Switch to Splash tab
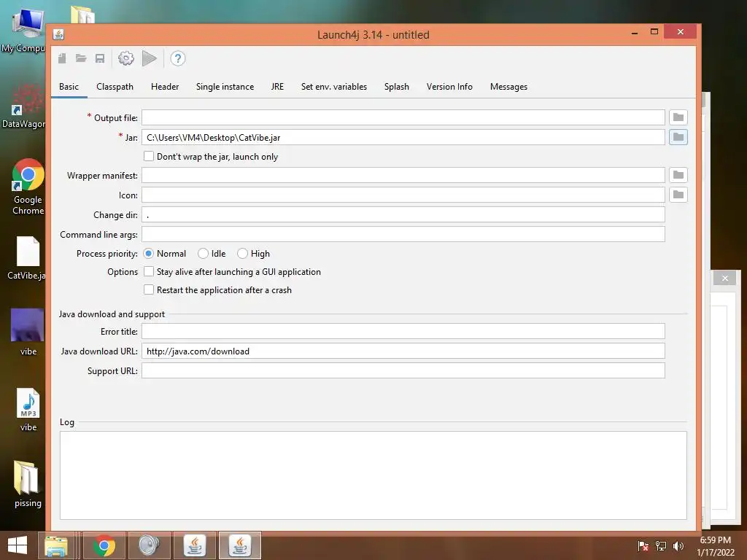Viewport: 747px width, 560px height. (396, 87)
